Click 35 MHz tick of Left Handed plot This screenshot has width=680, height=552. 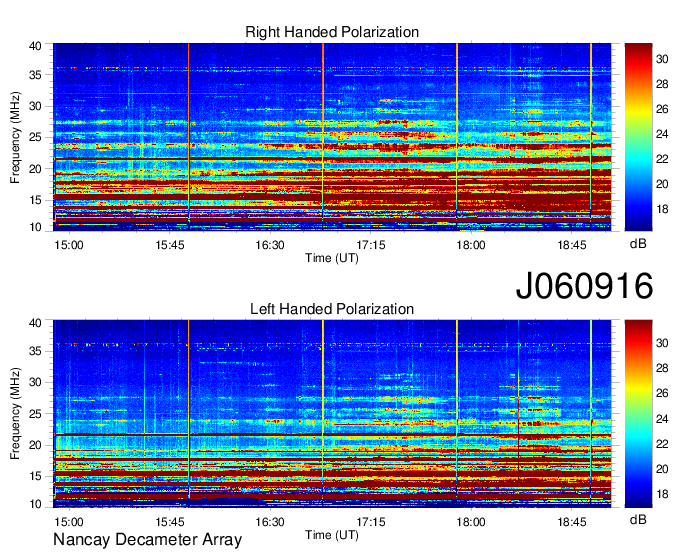point(36,351)
